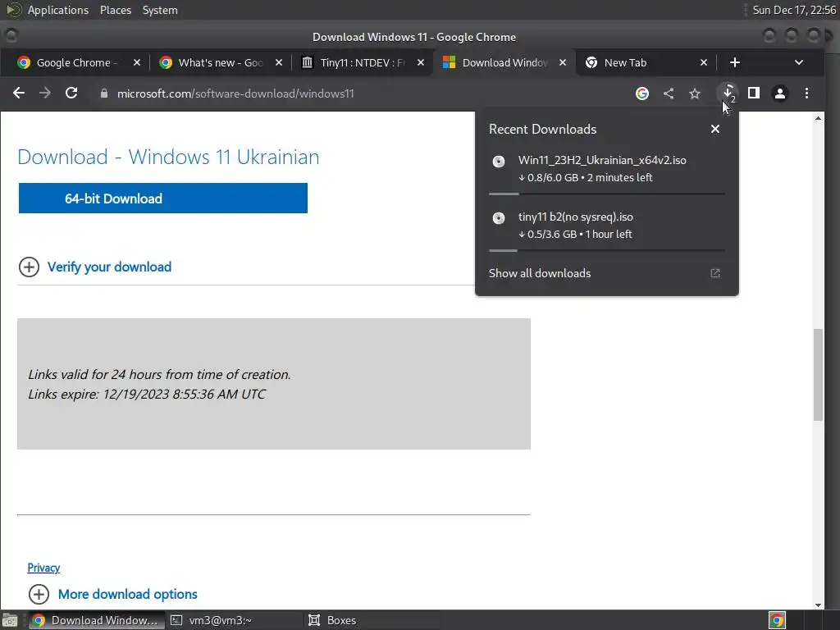View site information via the lock icon
Viewport: 840px width, 630px height.
(x=104, y=94)
